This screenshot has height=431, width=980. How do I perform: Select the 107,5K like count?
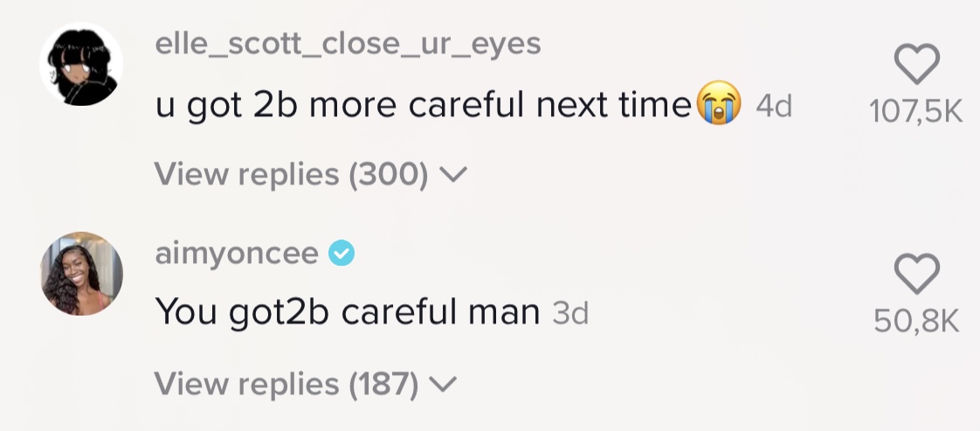click(917, 113)
